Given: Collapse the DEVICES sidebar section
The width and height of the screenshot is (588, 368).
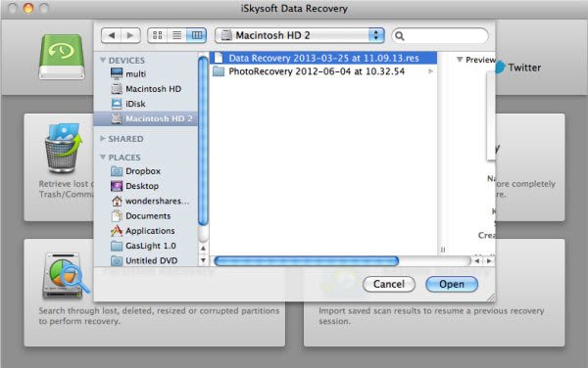Looking at the screenshot, I should point(102,60).
